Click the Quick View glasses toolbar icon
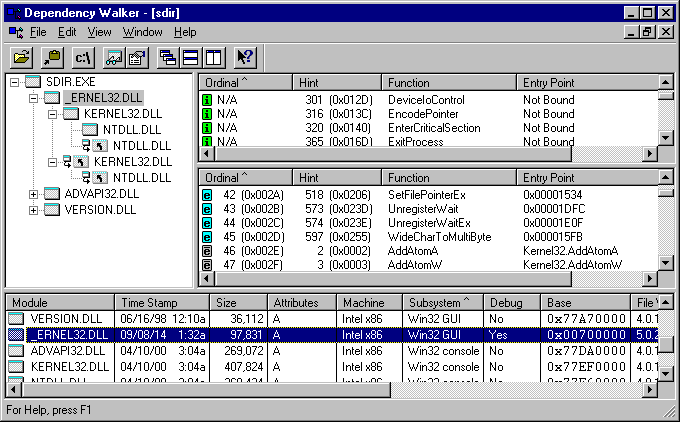This screenshot has height=422, width=680. coord(114,57)
